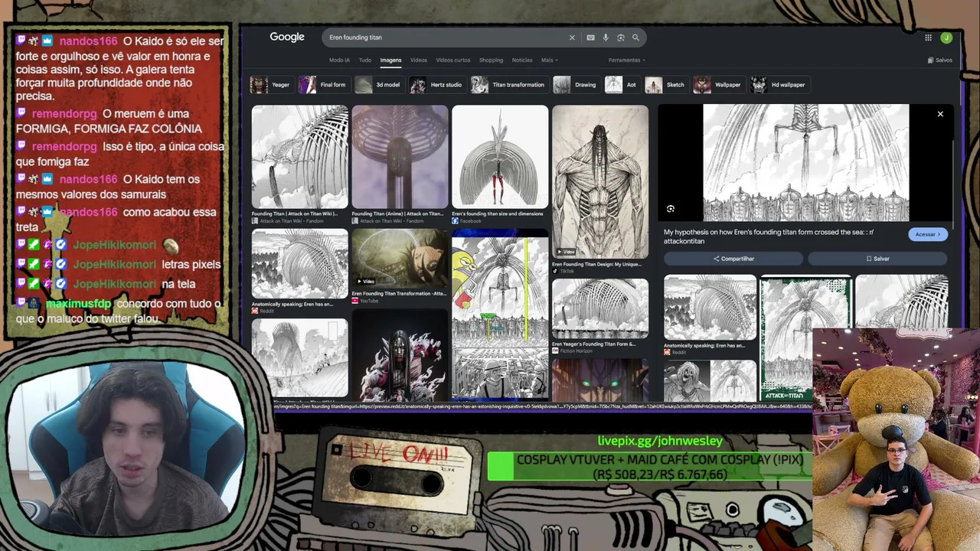Open the Vídeos curtos tab
Viewport: 980px width, 551px height.
pos(453,60)
